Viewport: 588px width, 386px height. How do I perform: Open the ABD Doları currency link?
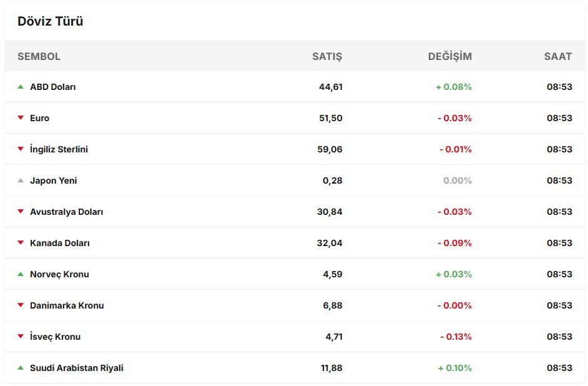tap(53, 87)
